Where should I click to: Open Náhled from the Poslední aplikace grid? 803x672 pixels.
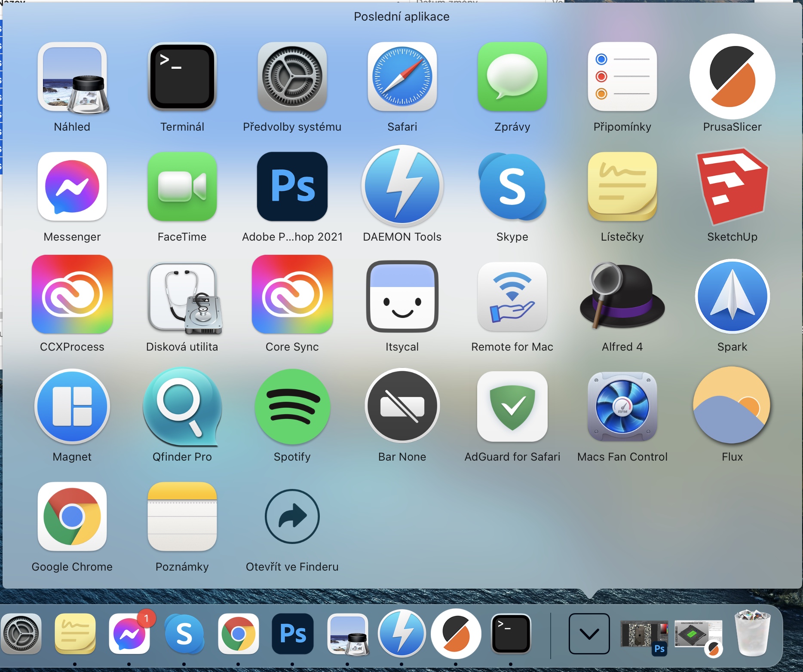click(72, 77)
